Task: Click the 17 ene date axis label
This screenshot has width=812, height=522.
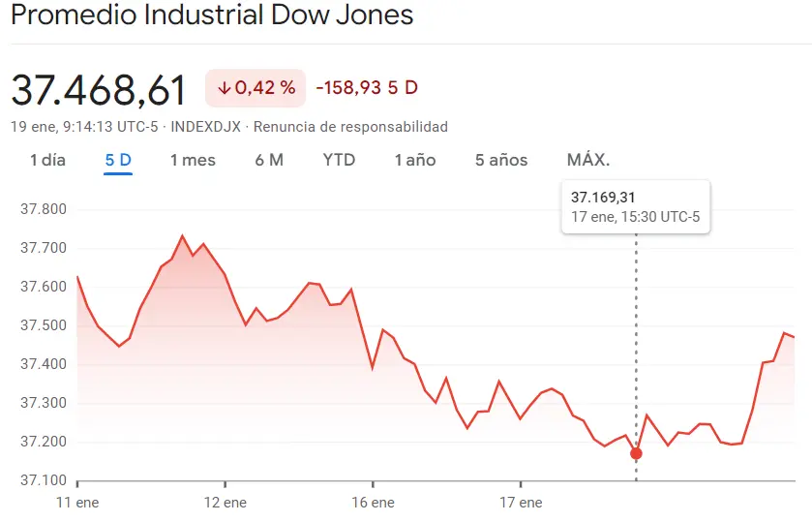Action: click(x=521, y=503)
